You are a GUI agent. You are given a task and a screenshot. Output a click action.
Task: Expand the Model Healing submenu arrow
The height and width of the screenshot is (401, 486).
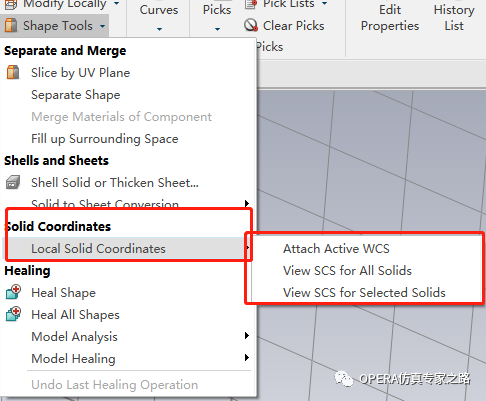247,358
